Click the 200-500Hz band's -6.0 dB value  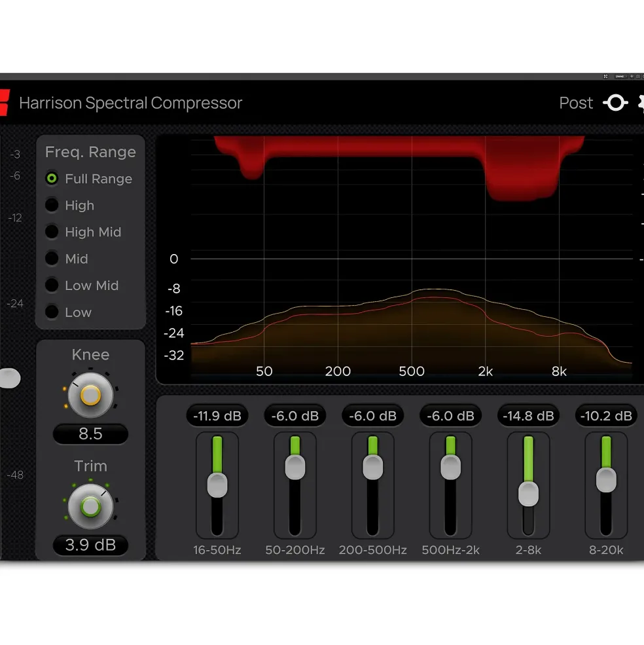coord(372,416)
